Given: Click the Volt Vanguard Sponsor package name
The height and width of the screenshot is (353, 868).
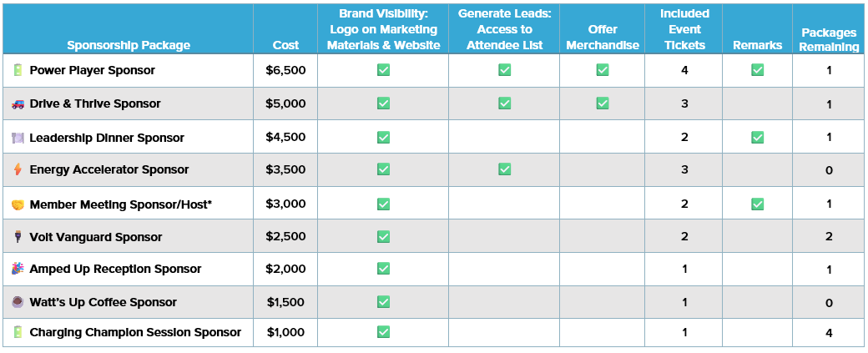Looking at the screenshot, I should coord(96,237).
